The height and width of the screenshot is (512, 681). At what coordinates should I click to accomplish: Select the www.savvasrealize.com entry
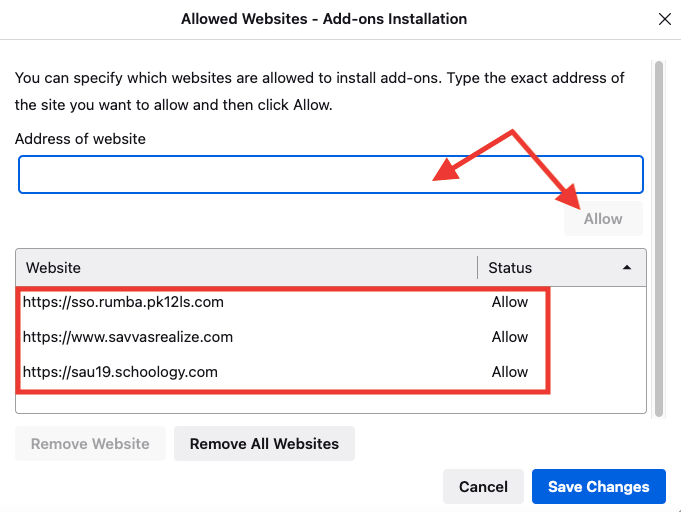tap(331, 337)
